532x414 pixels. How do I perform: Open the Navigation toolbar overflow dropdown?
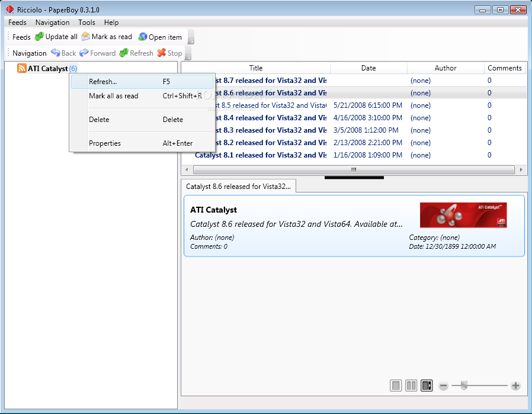pos(188,53)
